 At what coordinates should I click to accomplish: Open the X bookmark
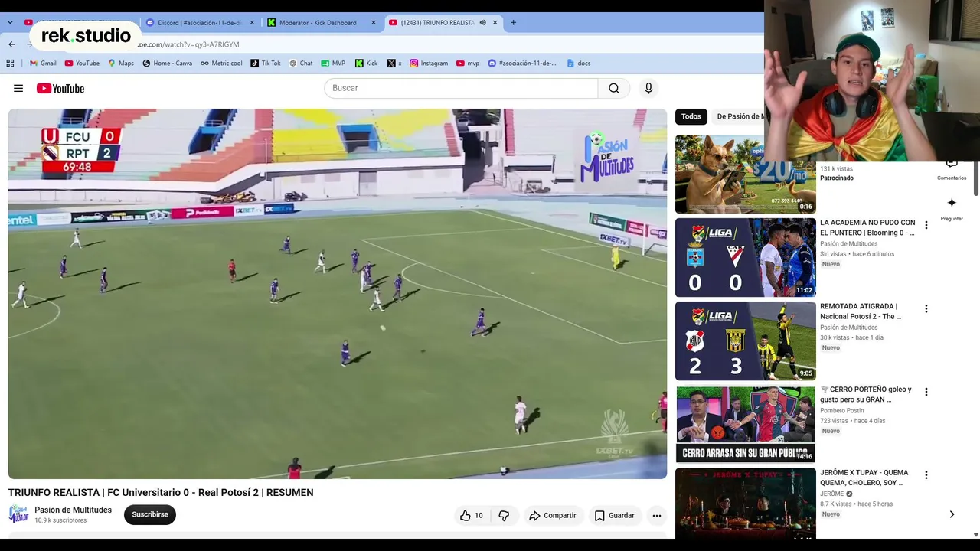394,64
